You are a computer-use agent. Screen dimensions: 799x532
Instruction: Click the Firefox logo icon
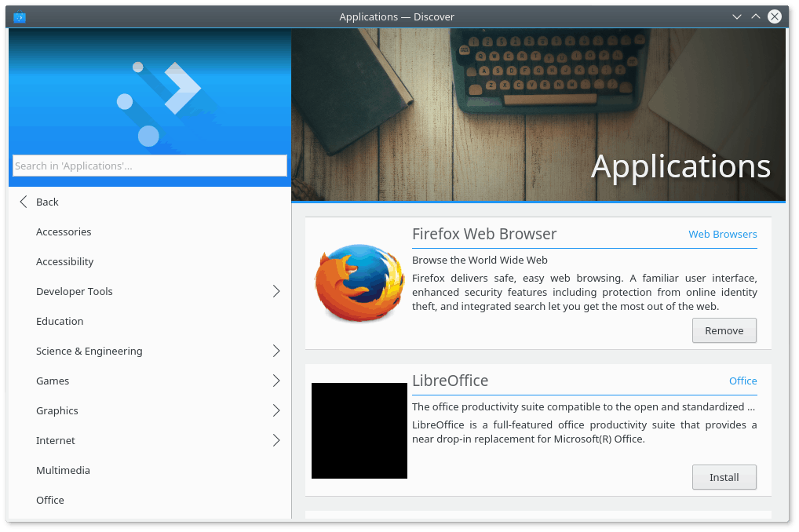click(x=359, y=283)
